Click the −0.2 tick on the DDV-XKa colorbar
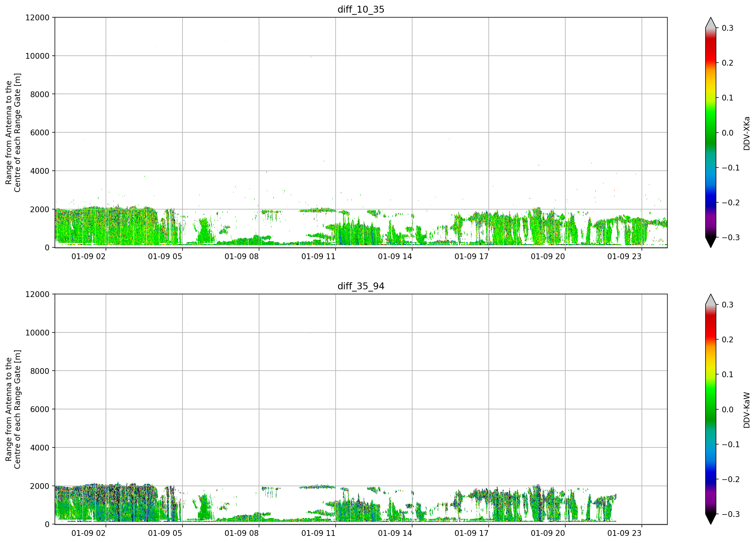This screenshot has width=756, height=543. [x=731, y=203]
